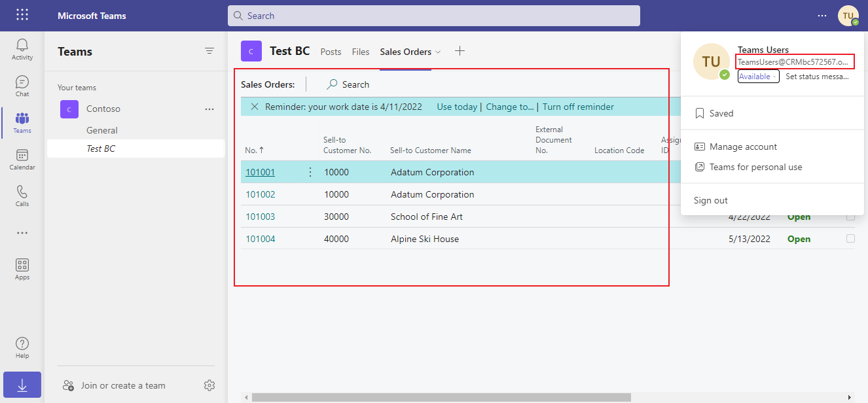Open the Calls section

22,195
